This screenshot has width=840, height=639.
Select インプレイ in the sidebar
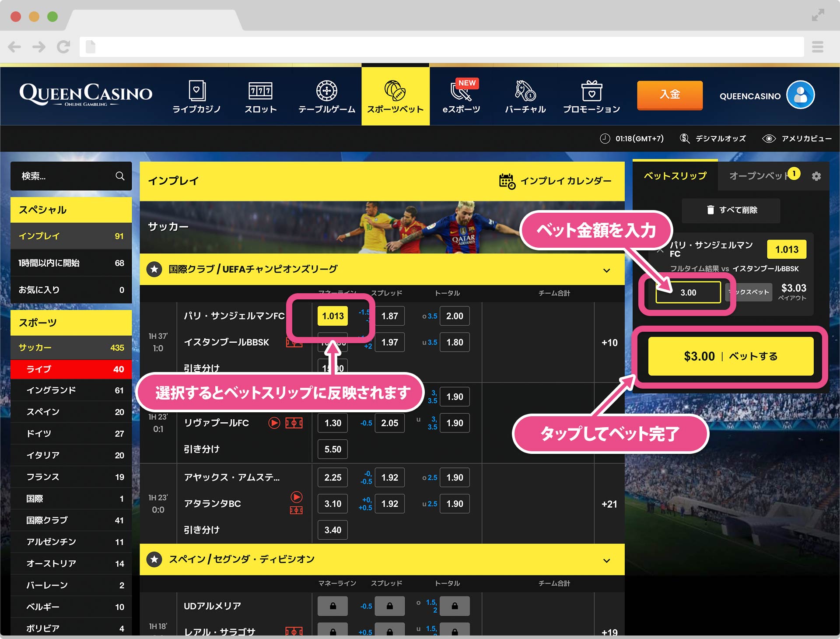(x=71, y=236)
